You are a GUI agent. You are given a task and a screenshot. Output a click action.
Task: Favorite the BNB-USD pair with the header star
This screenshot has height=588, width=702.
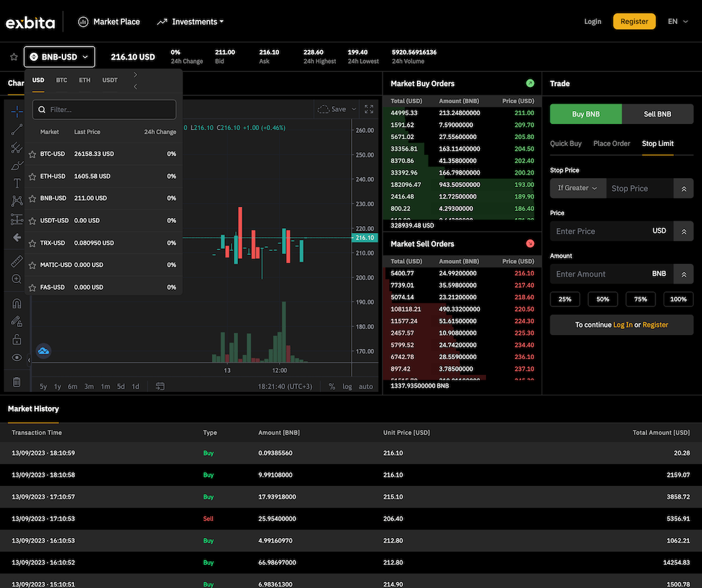pyautogui.click(x=14, y=57)
